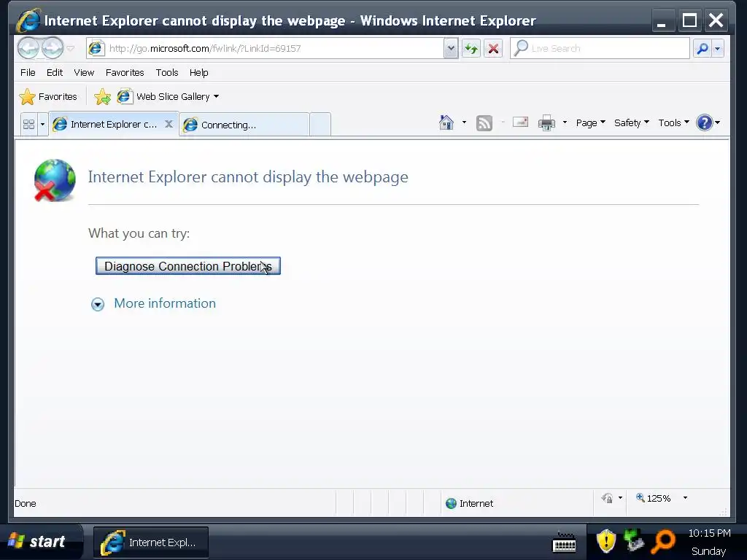
Task: Click the Live Search input box
Action: [600, 48]
